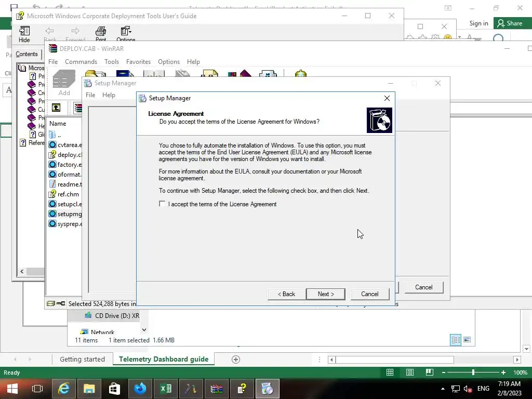Click drive icon in WinRAR status bar
This screenshot has width=532, height=399.
(x=51, y=303)
